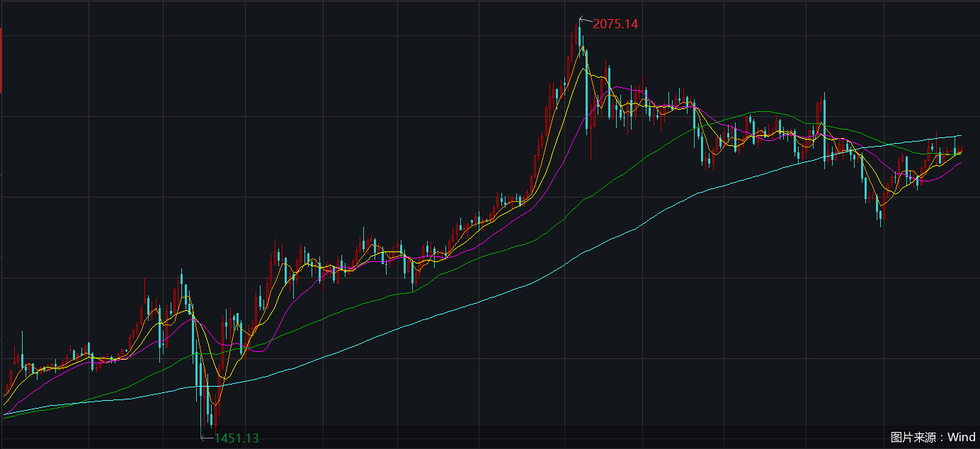Click the right end of the cyan average line
Image resolution: width=980 pixels, height=449 pixels.
(x=960, y=135)
